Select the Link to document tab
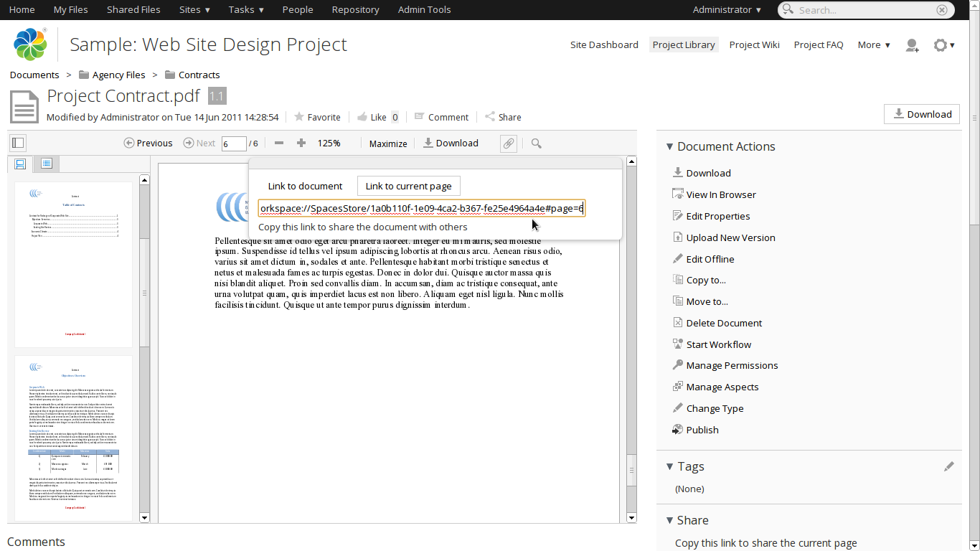Screen dimensions: 980x551 [x=305, y=186]
